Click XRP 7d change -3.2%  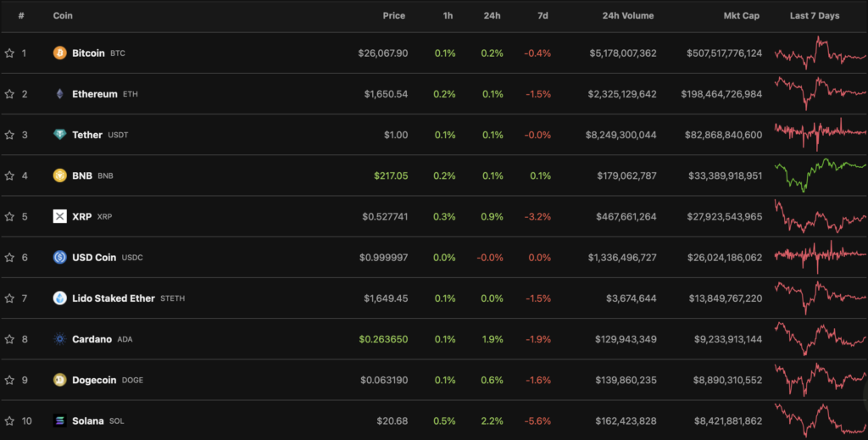point(537,216)
